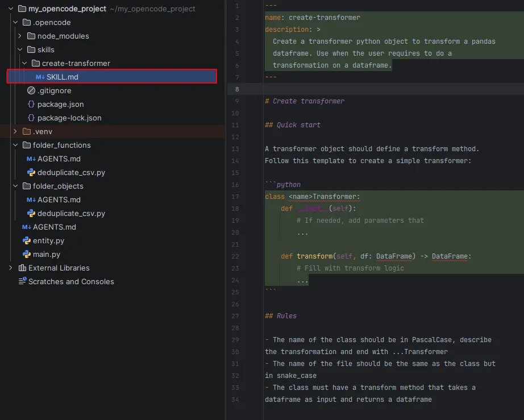Click the skills folder icon
524x420 pixels.
click(31, 50)
